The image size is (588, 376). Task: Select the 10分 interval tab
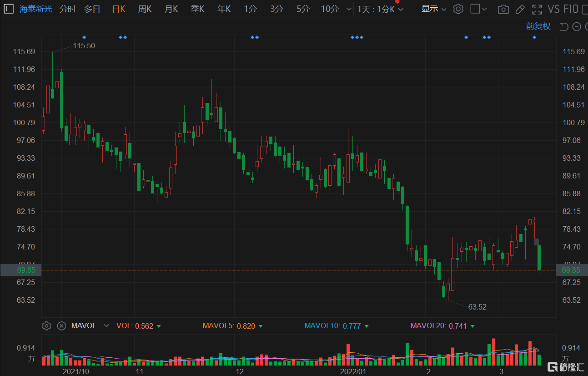330,9
